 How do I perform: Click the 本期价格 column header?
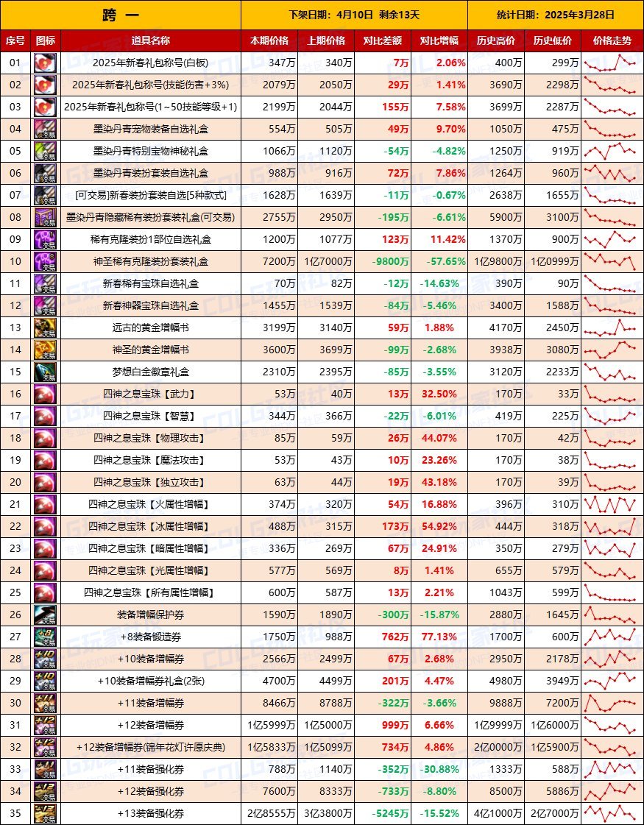tap(269, 40)
